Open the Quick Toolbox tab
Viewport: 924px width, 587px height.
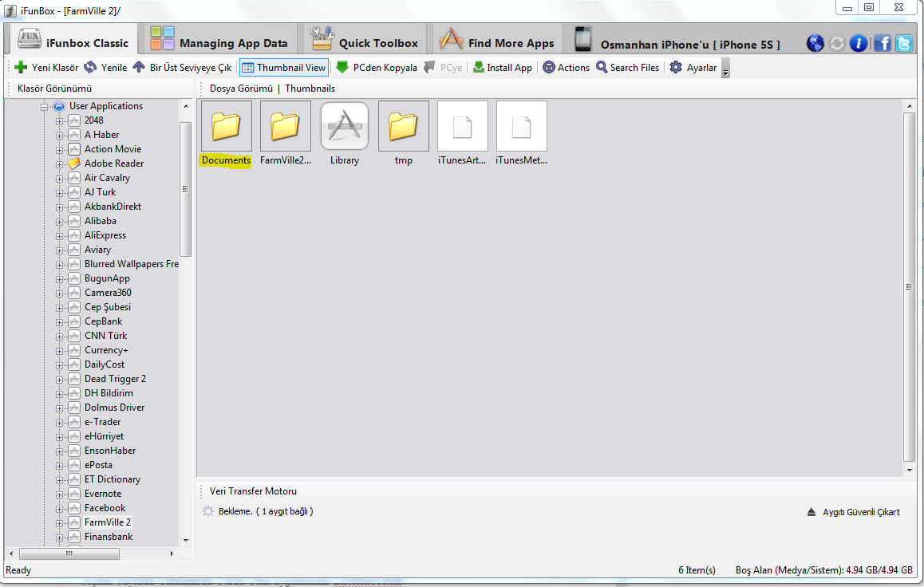365,41
